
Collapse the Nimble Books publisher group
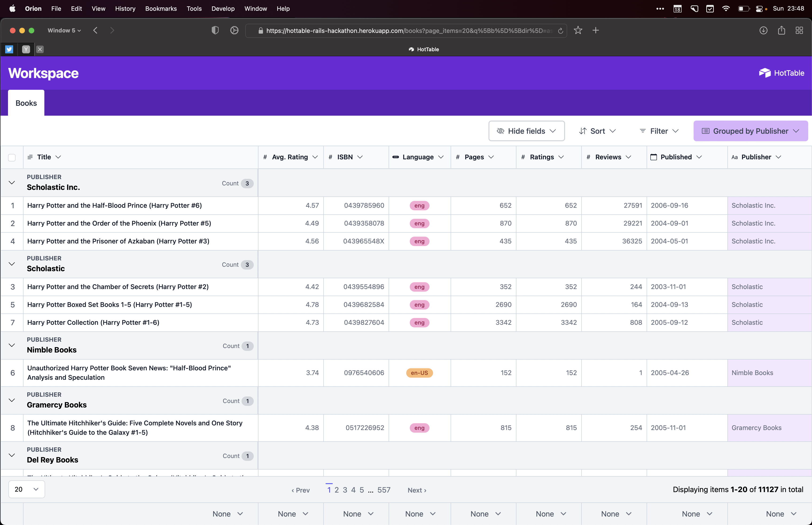12,345
